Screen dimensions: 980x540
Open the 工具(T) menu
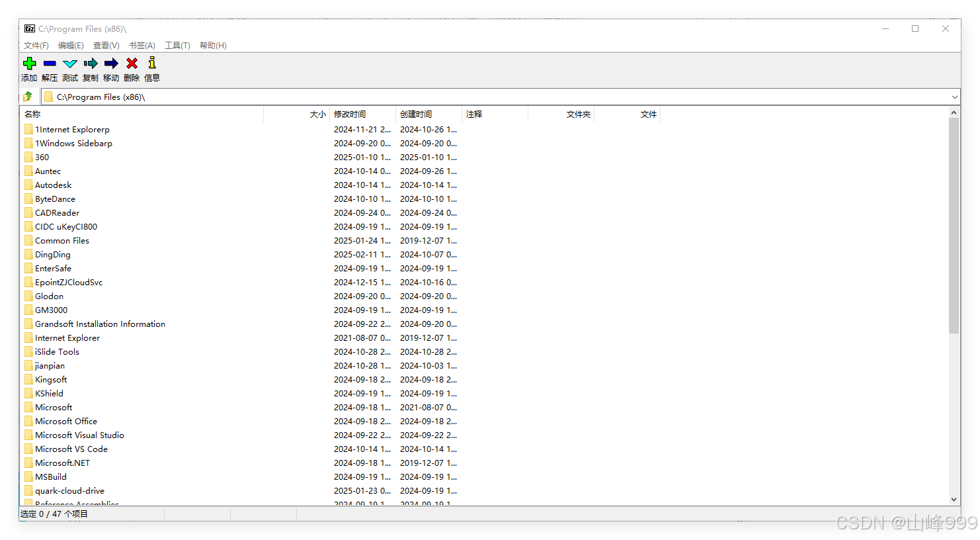tap(177, 46)
